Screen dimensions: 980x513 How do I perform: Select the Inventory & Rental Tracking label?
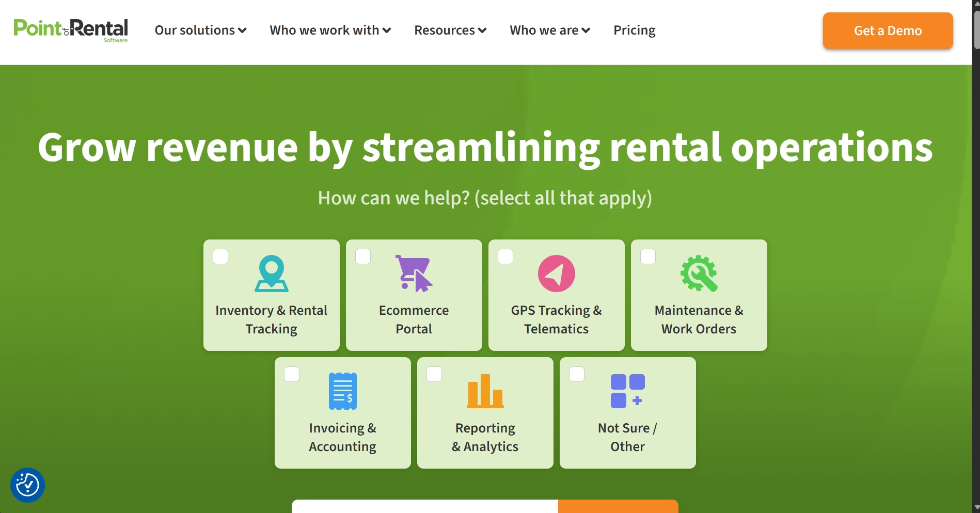[272, 319]
